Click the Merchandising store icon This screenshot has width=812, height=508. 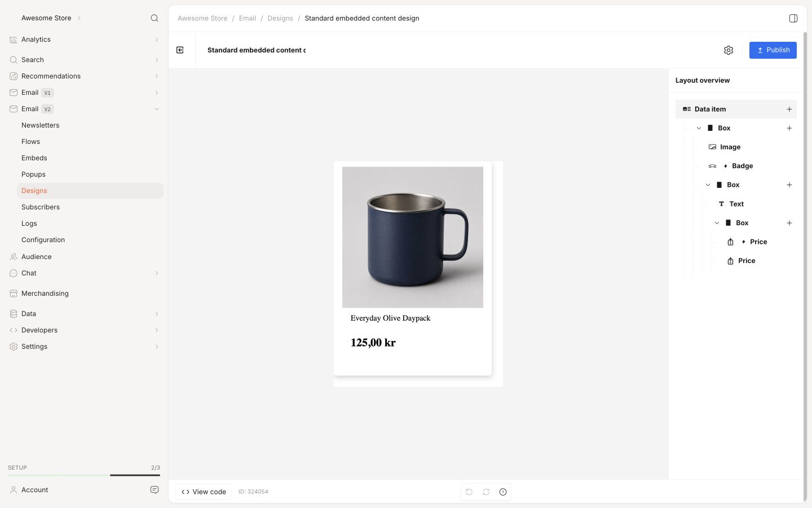(14, 294)
